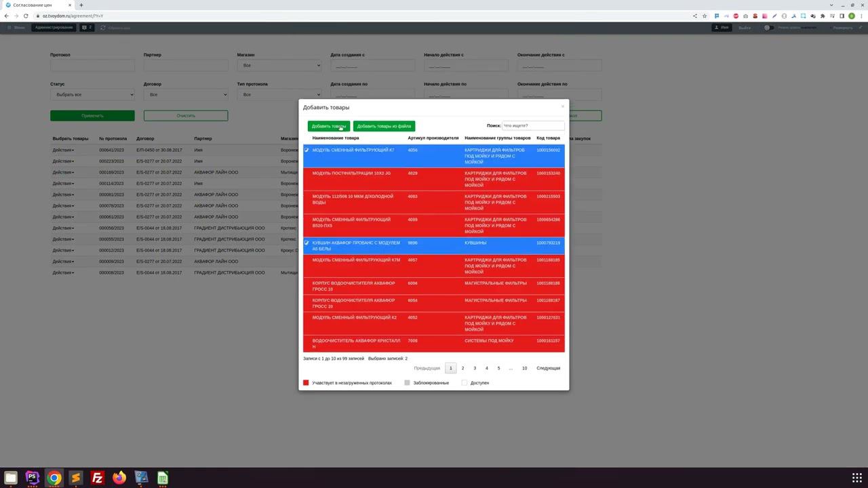
Task: Sort by Артикул производителя column
Action: [433, 138]
